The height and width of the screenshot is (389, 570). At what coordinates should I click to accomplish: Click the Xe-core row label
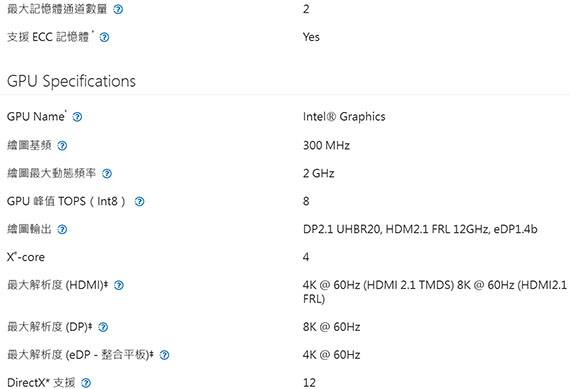pyautogui.click(x=26, y=257)
